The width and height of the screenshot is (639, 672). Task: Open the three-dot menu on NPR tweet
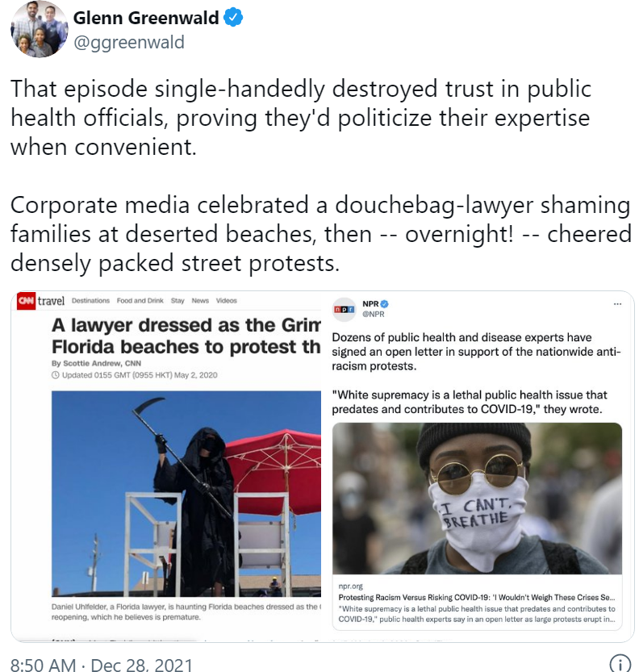(617, 304)
